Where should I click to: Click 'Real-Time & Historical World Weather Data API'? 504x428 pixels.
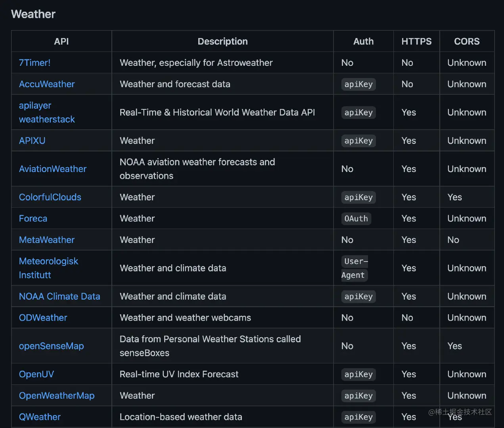pos(217,112)
